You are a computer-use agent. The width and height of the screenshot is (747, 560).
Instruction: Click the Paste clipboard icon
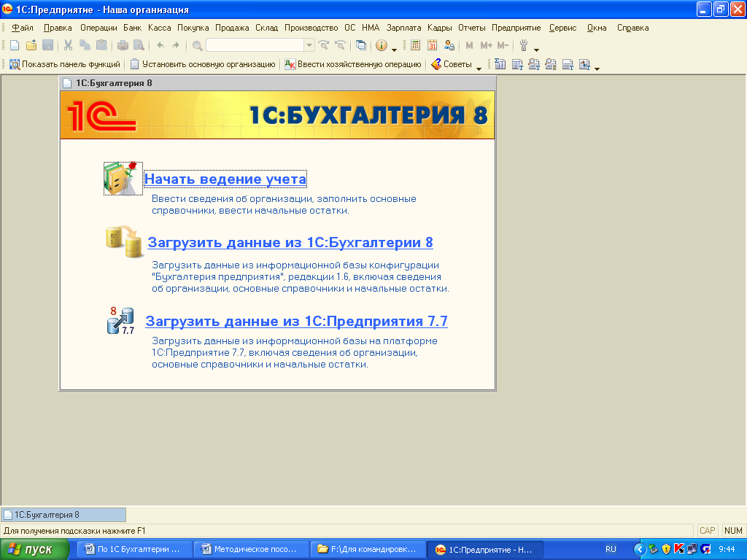pos(101,45)
